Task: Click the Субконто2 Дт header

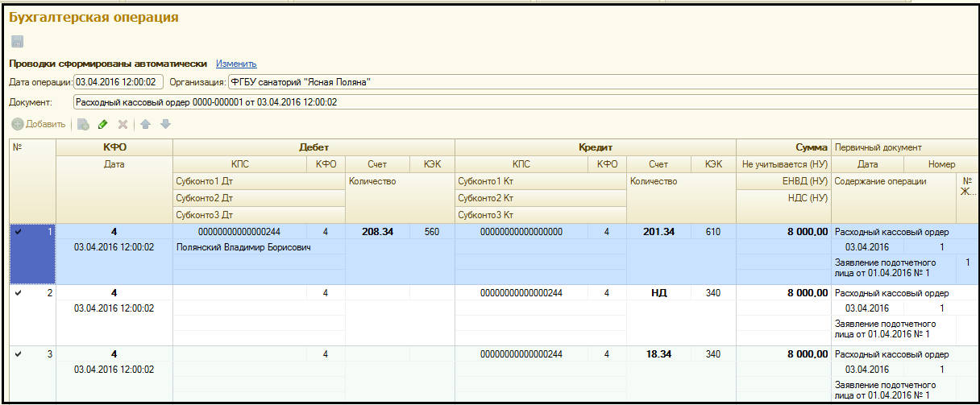Action: (259, 198)
